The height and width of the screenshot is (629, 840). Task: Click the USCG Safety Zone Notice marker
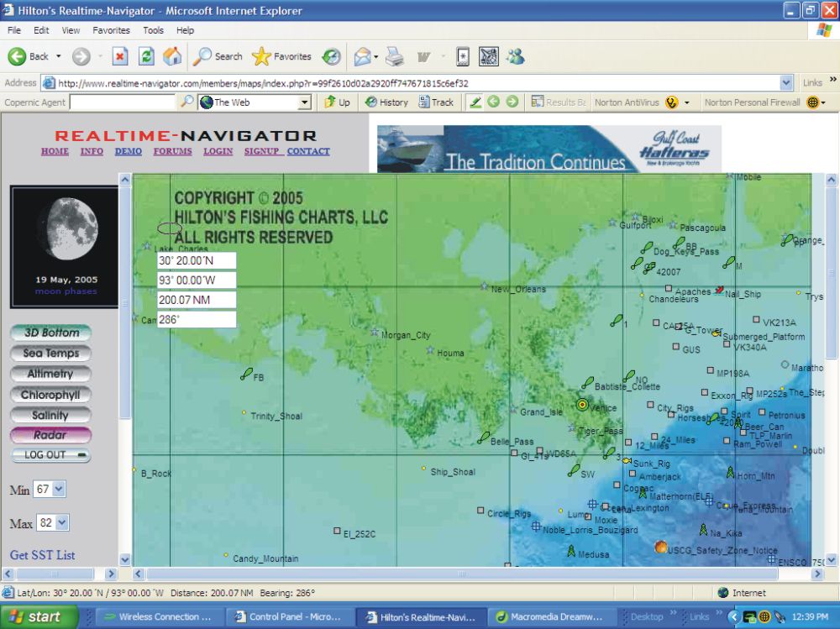[660, 547]
